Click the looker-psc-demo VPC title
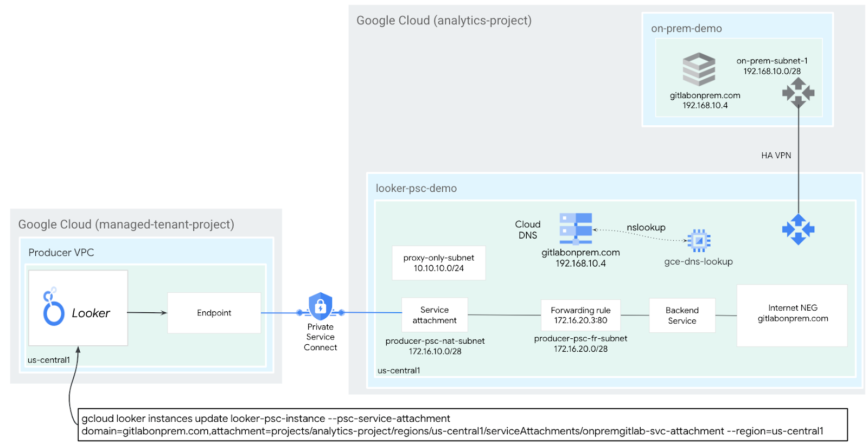The width and height of the screenshot is (868, 444). [x=416, y=189]
